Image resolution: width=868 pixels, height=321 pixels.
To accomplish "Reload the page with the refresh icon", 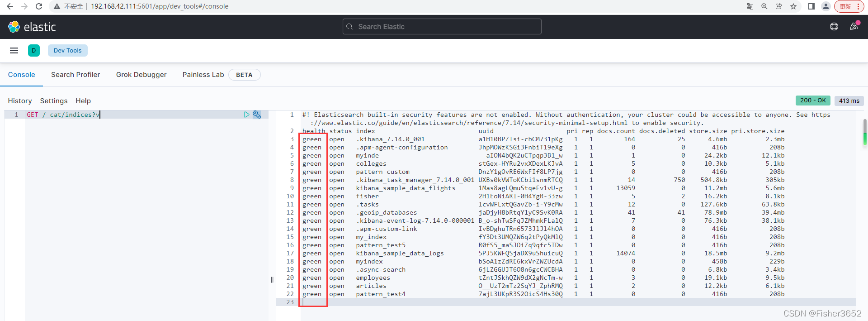I will (x=39, y=6).
